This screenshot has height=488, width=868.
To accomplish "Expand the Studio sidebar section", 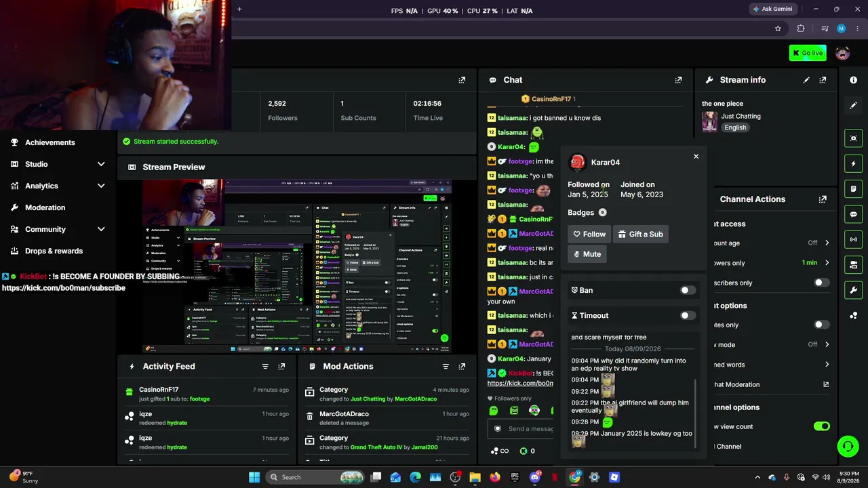I will pyautogui.click(x=101, y=164).
